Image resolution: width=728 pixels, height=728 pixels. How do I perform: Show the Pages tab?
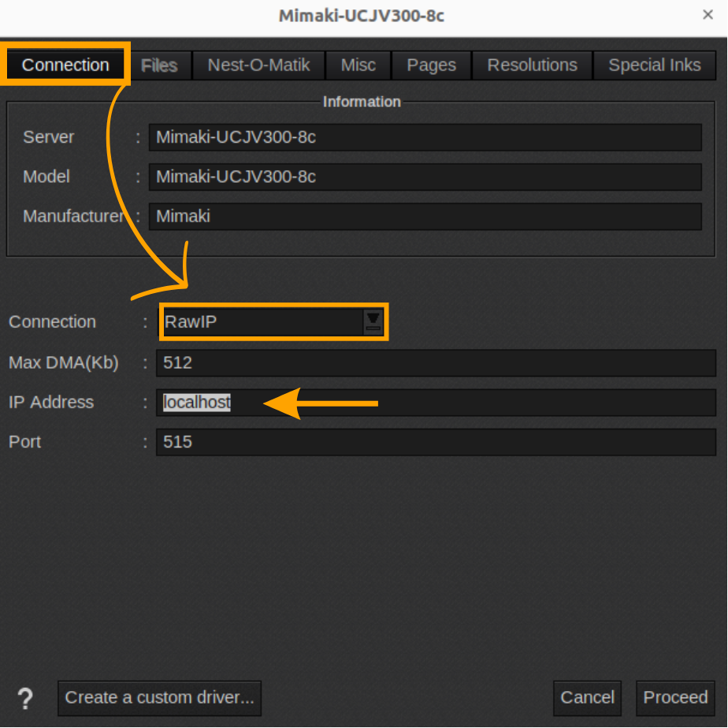431,65
